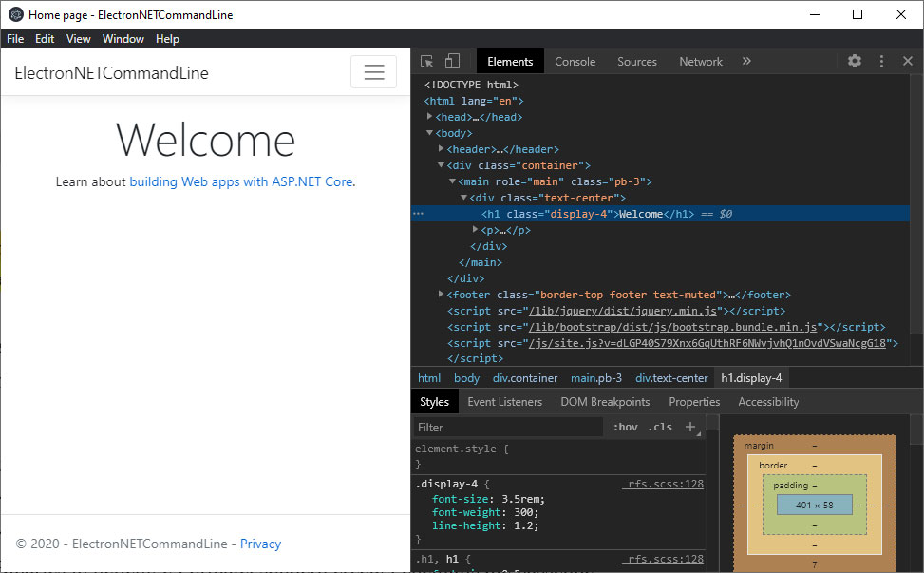This screenshot has height=573, width=924.
Task: Select main.pb-3 in breadcrumb
Action: [596, 378]
